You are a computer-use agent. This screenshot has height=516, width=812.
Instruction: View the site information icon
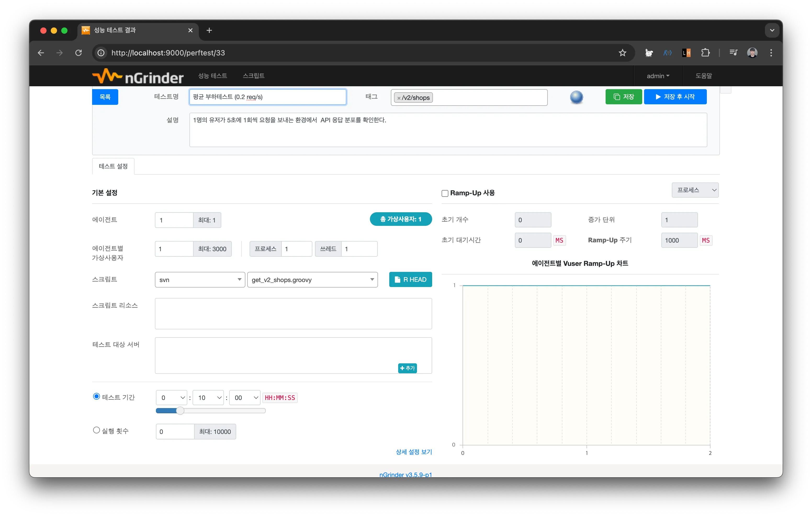pyautogui.click(x=101, y=53)
